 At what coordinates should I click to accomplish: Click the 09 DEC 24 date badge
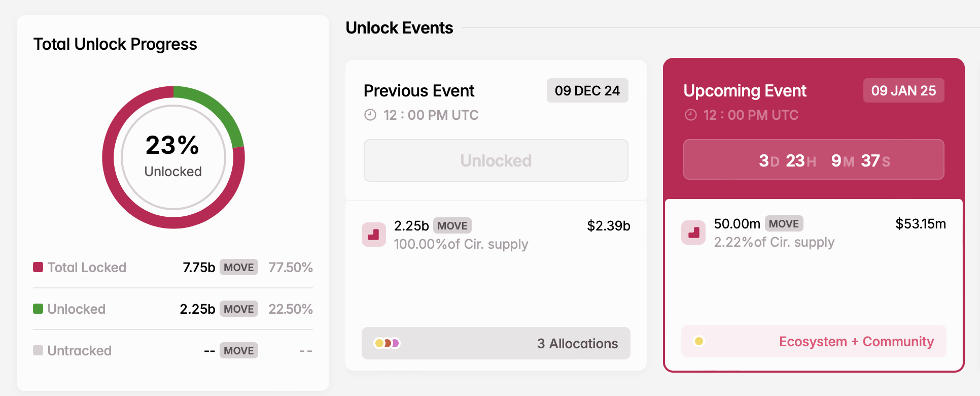pyautogui.click(x=587, y=90)
